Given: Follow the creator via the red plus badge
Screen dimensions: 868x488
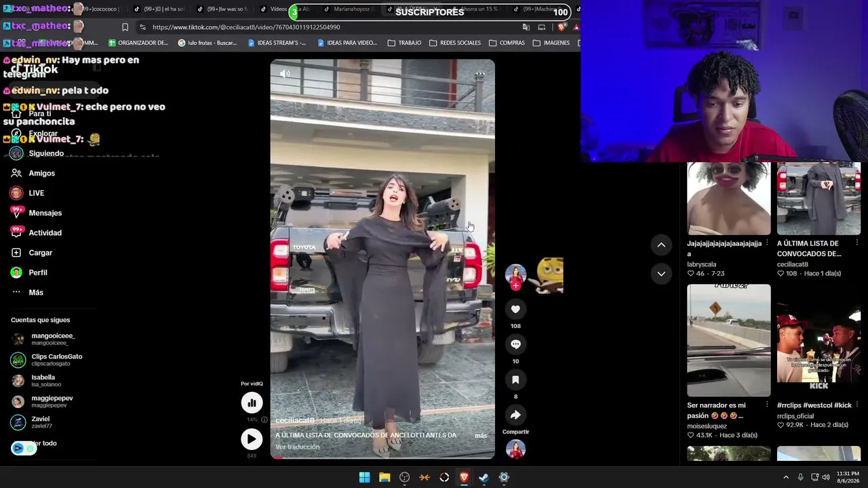Looking at the screenshot, I should tap(515, 286).
